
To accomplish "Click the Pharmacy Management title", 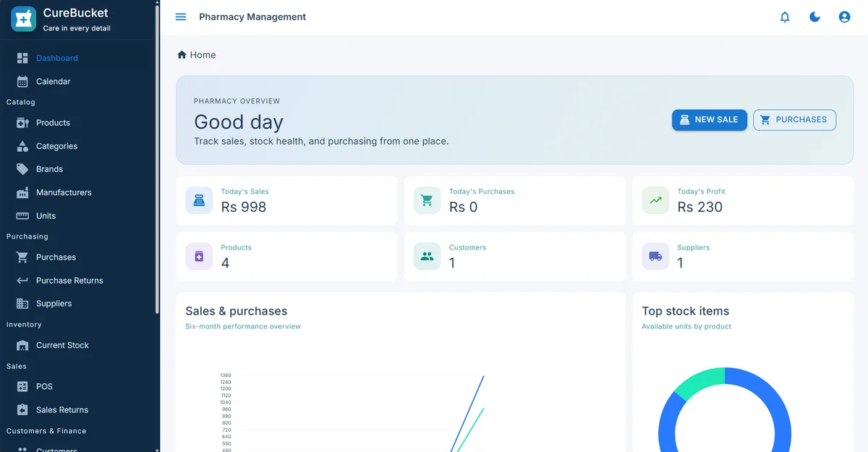I will pos(252,17).
